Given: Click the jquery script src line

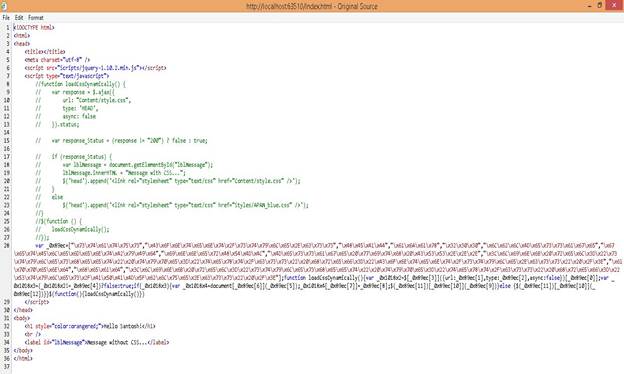Looking at the screenshot, I should tap(96, 68).
